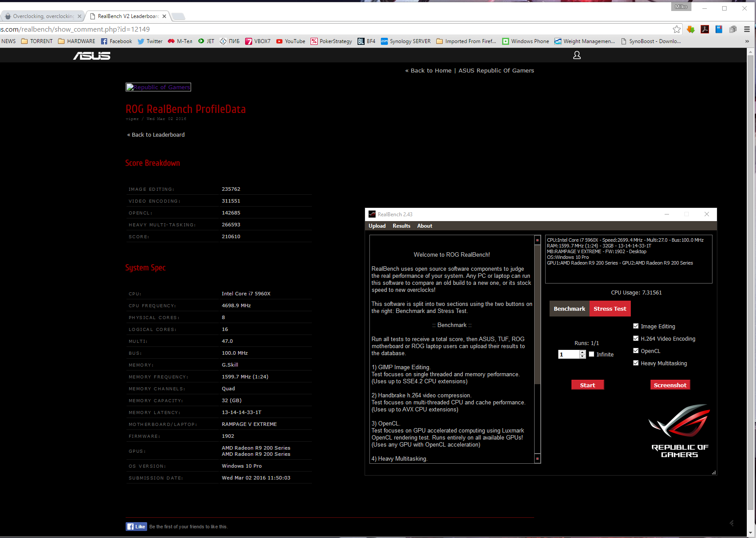This screenshot has width=756, height=538.
Task: Close the Overclocking tab
Action: [x=79, y=16]
